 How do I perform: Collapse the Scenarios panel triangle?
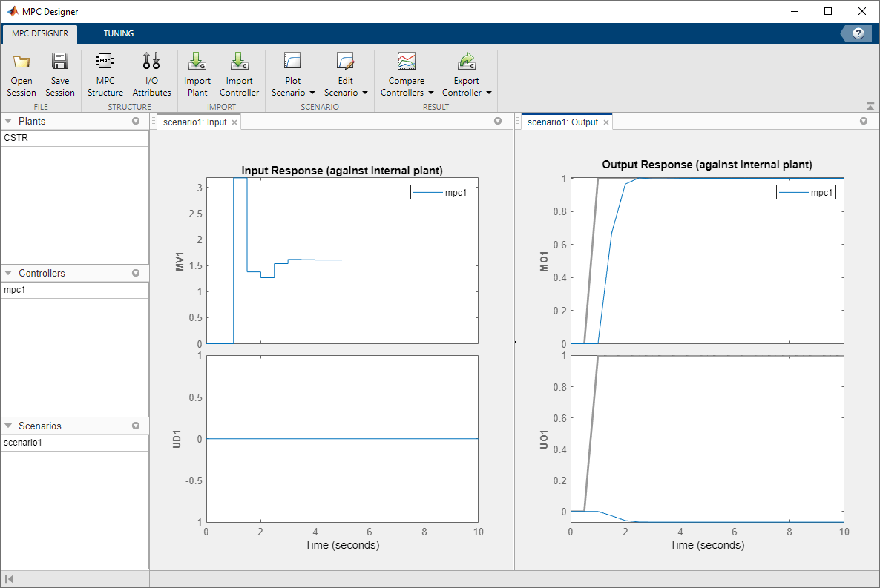[x=8, y=426]
